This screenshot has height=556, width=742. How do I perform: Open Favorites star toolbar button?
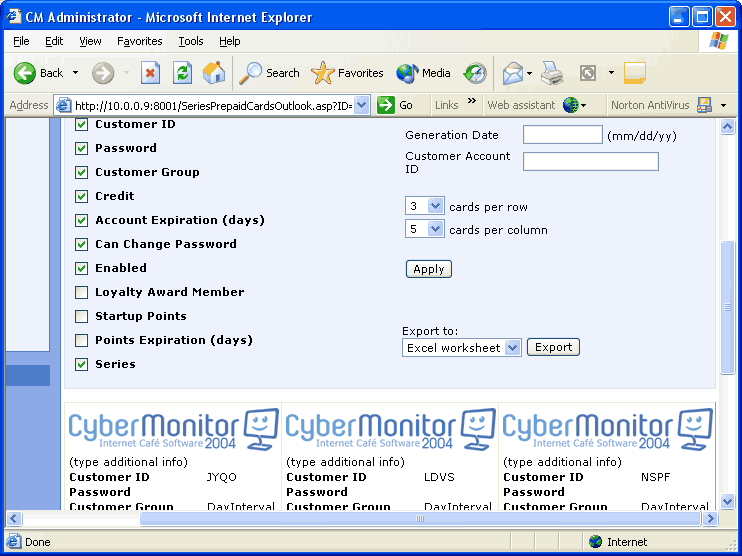[x=347, y=73]
